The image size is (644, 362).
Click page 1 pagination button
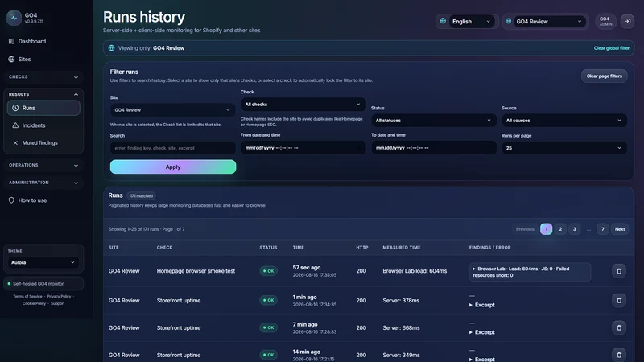pos(546,229)
